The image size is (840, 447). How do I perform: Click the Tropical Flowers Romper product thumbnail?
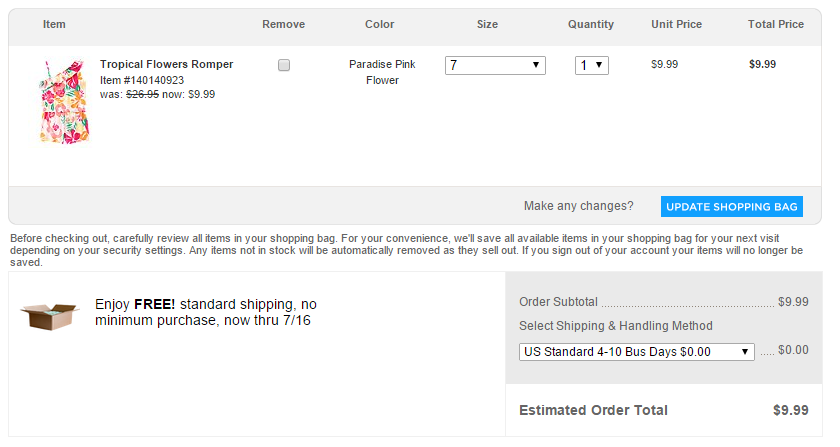coord(56,100)
